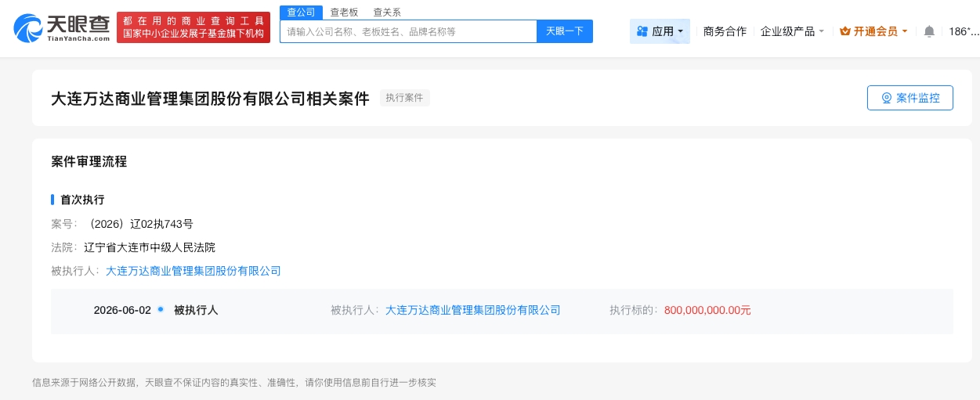Click the 应用 apps icon

tap(642, 31)
